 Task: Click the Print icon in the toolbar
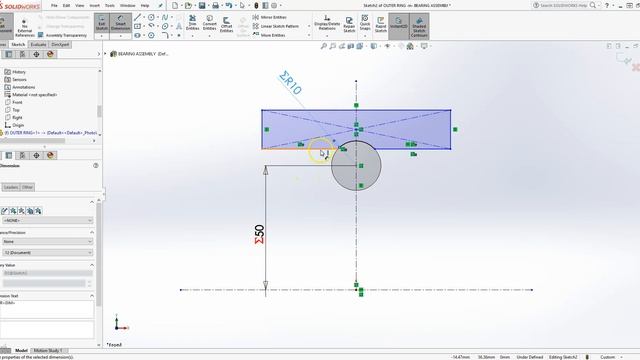click(x=216, y=5)
